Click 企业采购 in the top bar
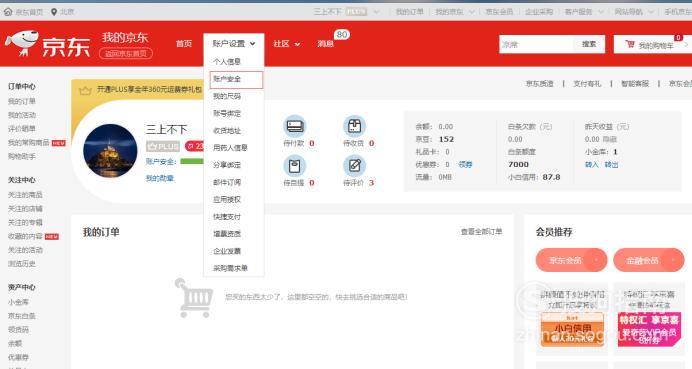 click(539, 12)
